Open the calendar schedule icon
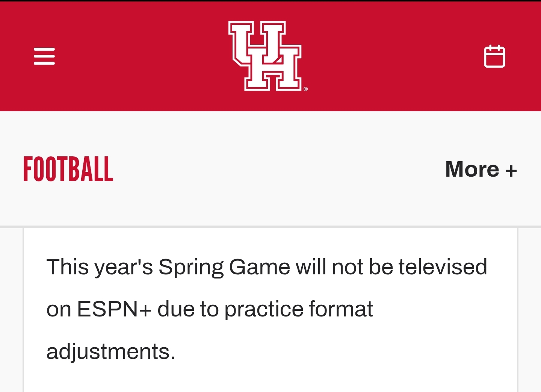This screenshot has height=392, width=541. point(494,56)
